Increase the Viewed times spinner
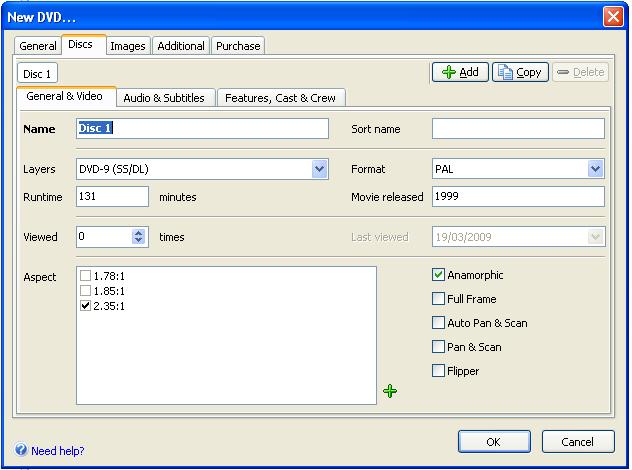This screenshot has width=632, height=470. click(x=138, y=233)
